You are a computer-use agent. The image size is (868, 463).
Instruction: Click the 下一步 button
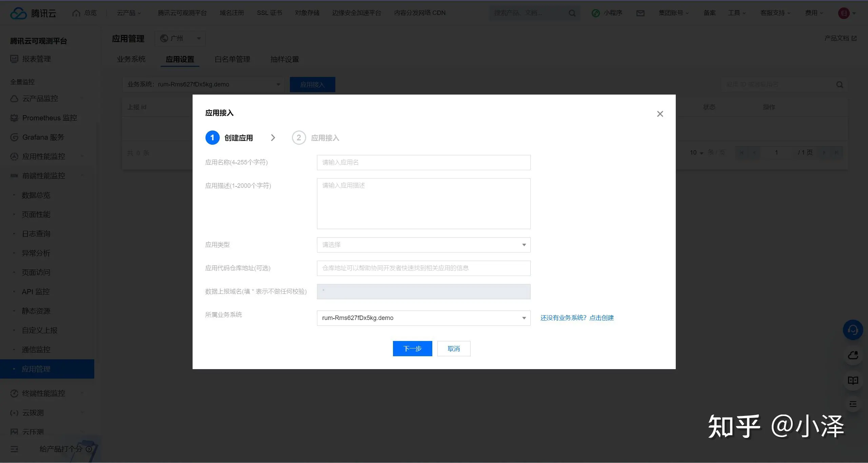[412, 348]
